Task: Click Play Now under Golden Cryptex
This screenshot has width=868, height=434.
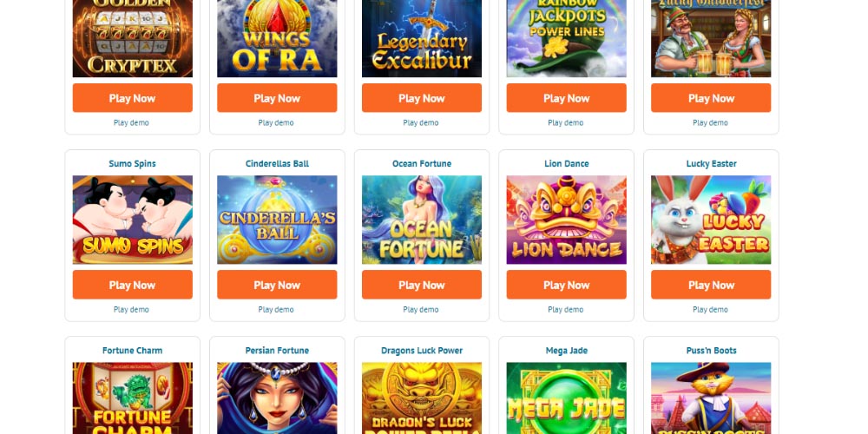Action: (x=132, y=98)
